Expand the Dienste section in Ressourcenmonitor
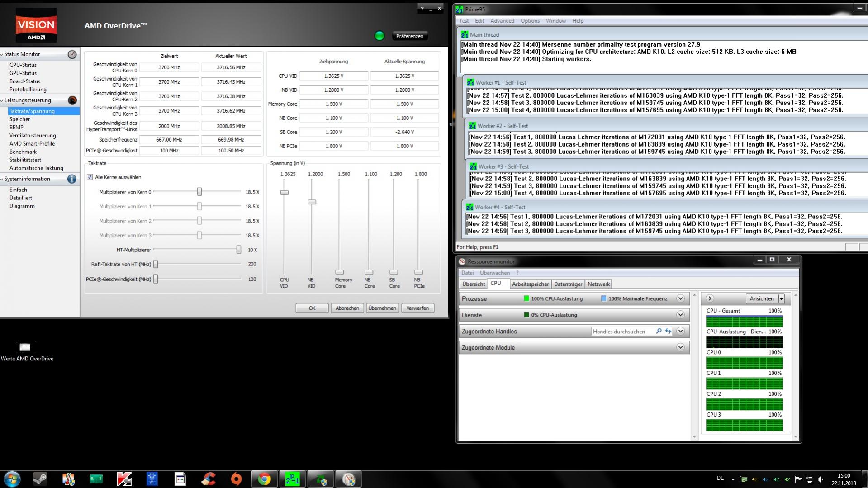This screenshot has width=868, height=488. click(680, 315)
